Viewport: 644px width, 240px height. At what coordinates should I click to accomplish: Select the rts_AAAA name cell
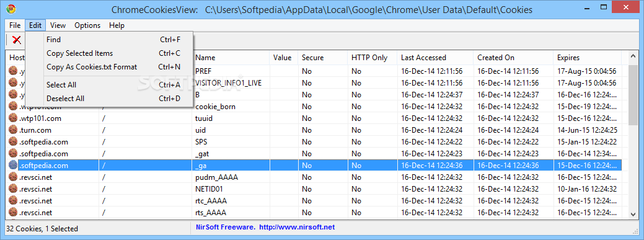[211, 213]
